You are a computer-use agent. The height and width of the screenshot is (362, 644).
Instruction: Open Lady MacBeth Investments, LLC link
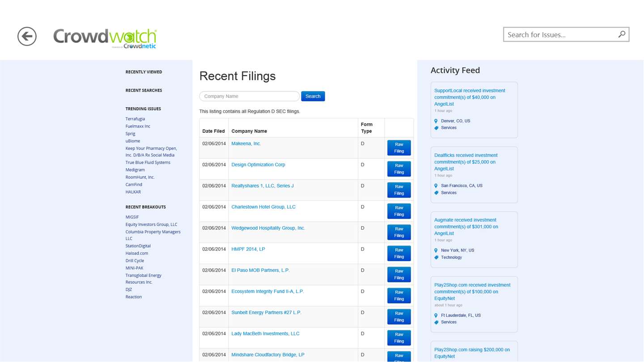(x=265, y=333)
